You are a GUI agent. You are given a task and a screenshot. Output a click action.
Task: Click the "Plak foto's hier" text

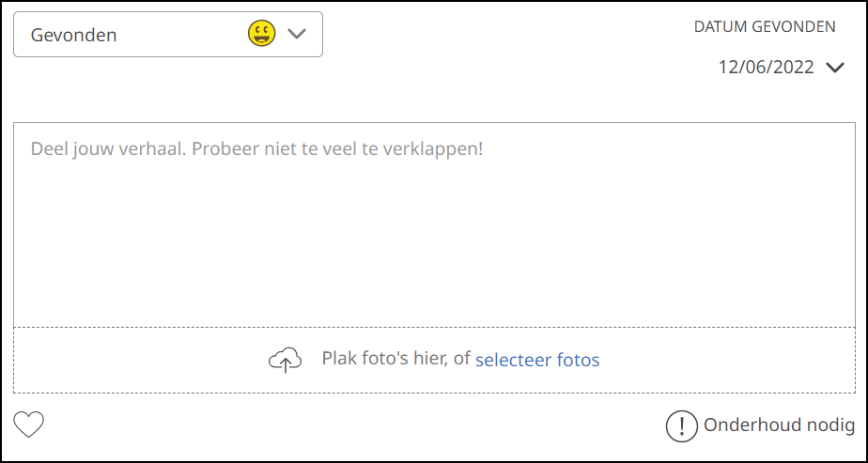point(395,359)
